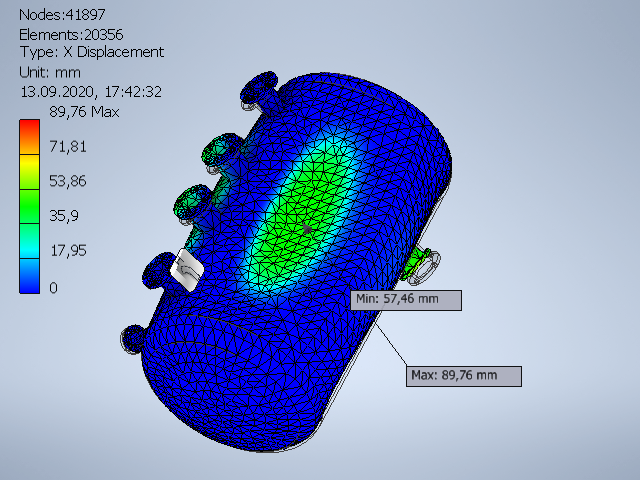This screenshot has height=480, width=640.
Task: Click the red segment of the color bar
Action: point(29,137)
